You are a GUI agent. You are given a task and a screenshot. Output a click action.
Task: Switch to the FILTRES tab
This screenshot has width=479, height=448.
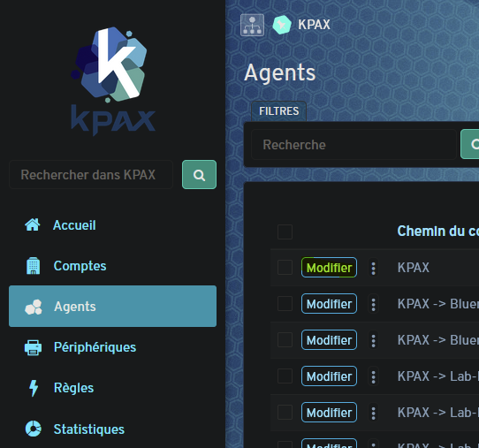279,111
